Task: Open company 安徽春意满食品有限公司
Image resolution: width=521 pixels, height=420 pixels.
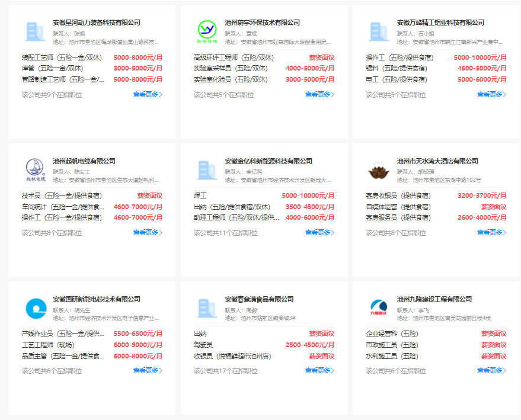Action: click(259, 299)
